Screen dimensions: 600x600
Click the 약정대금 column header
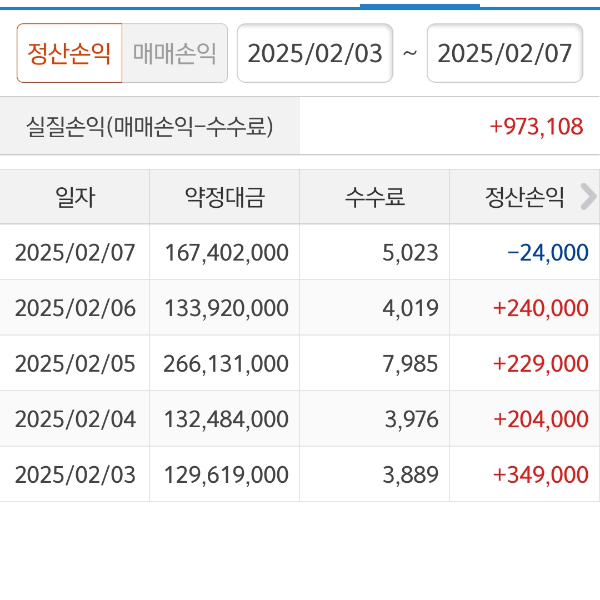[224, 197]
